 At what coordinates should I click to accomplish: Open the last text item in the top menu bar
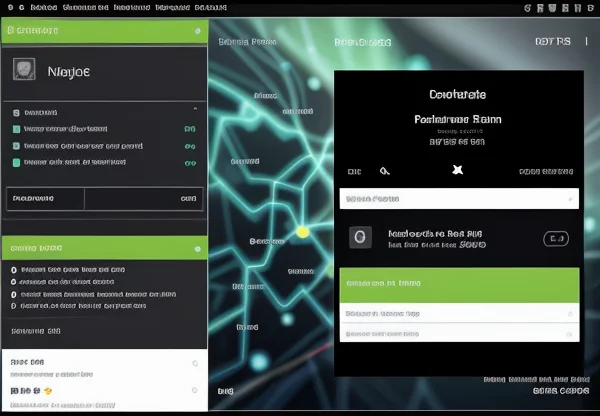coord(211,8)
